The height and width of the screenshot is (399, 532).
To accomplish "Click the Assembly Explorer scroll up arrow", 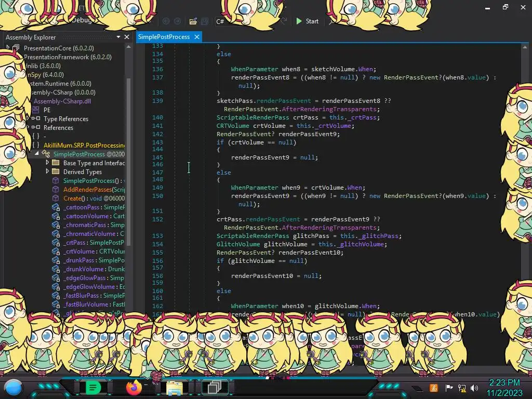I will [129, 47].
